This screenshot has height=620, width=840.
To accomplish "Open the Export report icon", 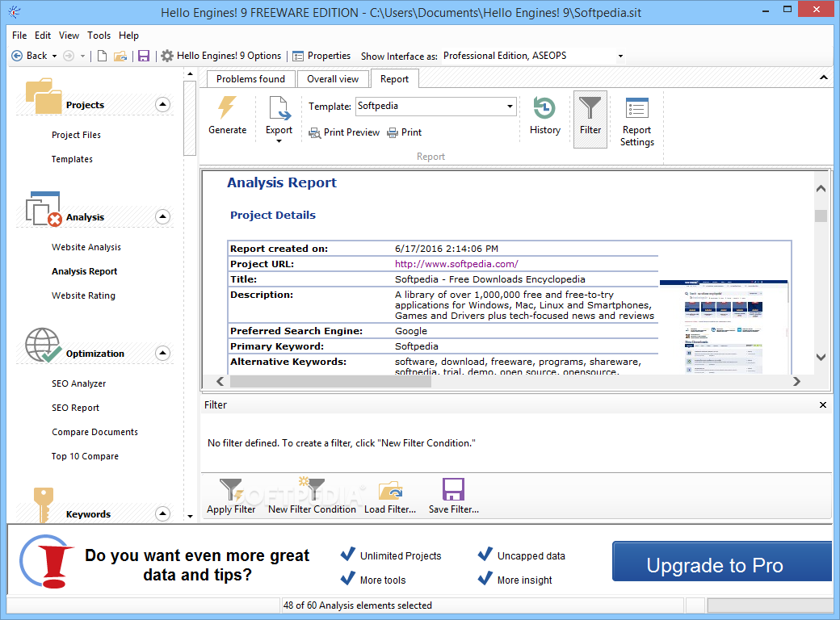I will click(279, 108).
